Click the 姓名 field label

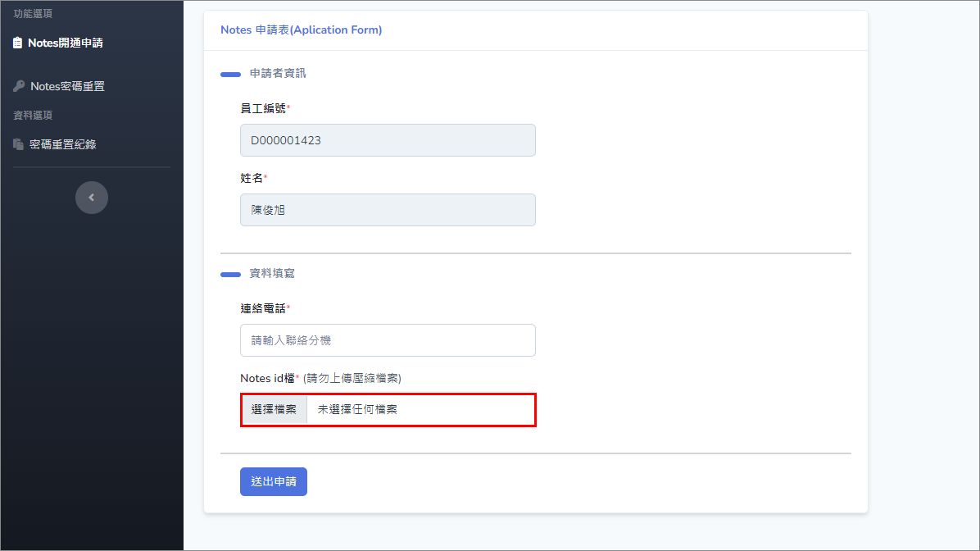(252, 178)
